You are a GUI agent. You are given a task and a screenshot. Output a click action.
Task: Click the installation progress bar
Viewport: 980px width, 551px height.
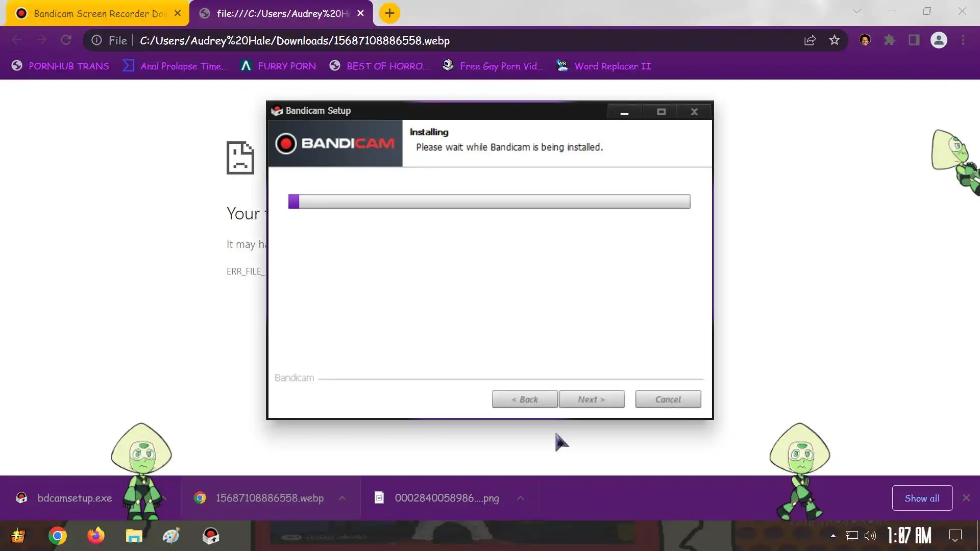(x=489, y=202)
